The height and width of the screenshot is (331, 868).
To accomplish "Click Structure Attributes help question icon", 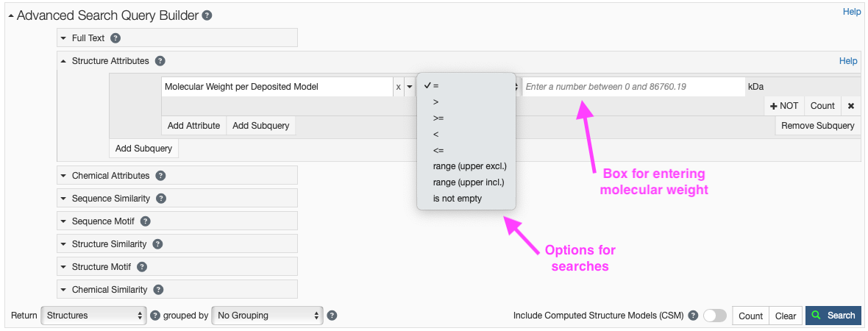I will click(160, 62).
